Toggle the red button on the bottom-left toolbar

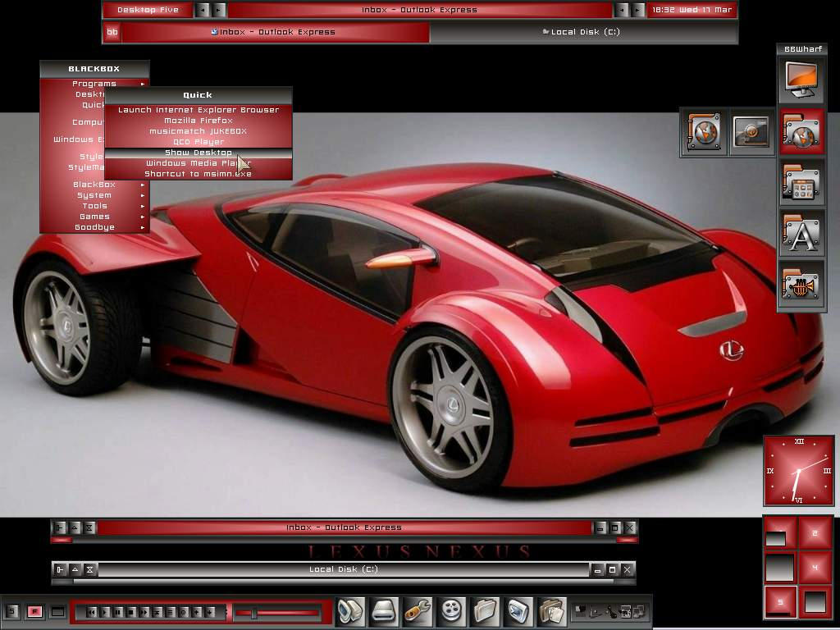pos(33,610)
